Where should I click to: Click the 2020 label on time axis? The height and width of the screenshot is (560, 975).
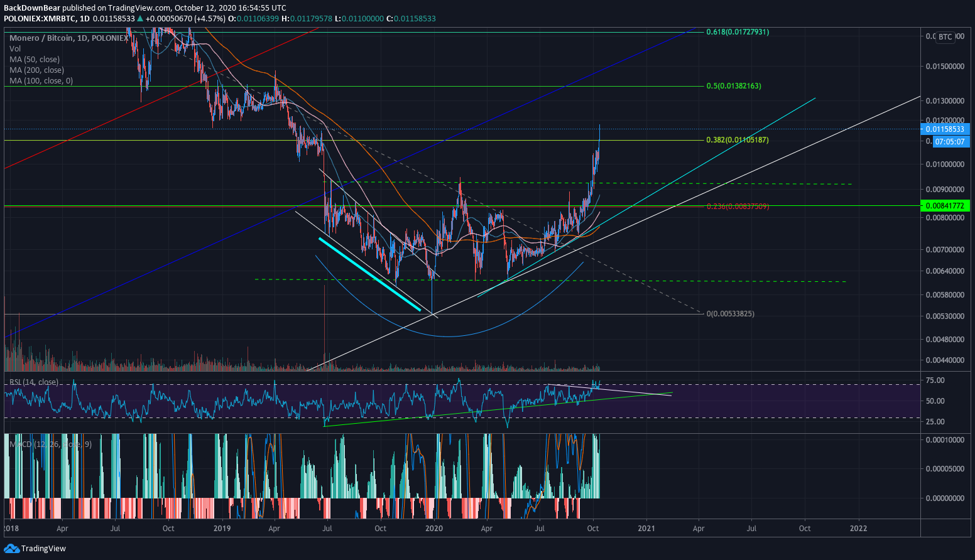coord(434,529)
